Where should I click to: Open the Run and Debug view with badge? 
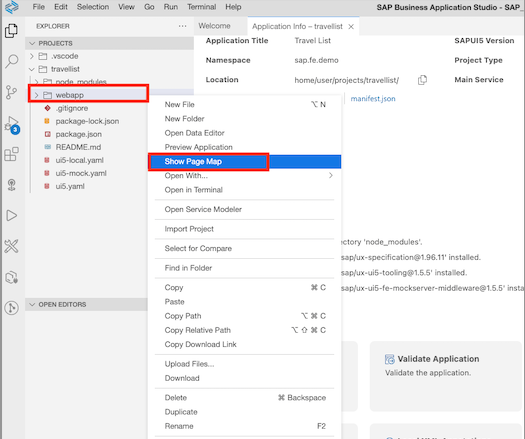[12, 125]
